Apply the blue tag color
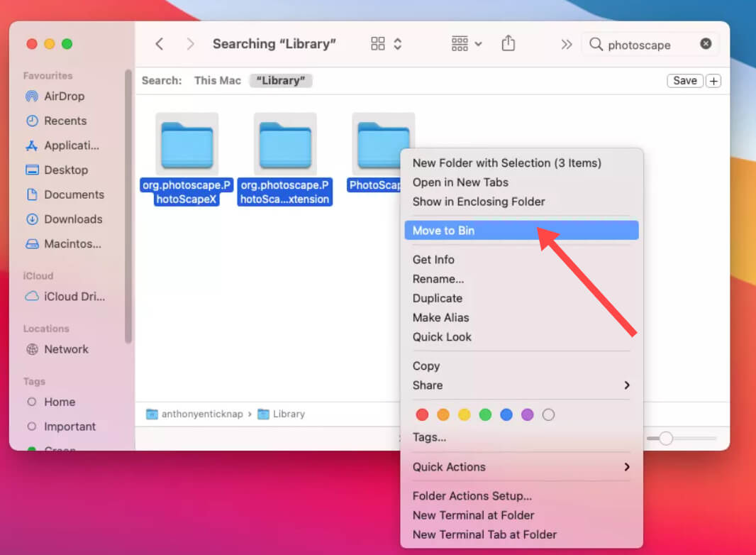The height and width of the screenshot is (555, 756). 506,414
